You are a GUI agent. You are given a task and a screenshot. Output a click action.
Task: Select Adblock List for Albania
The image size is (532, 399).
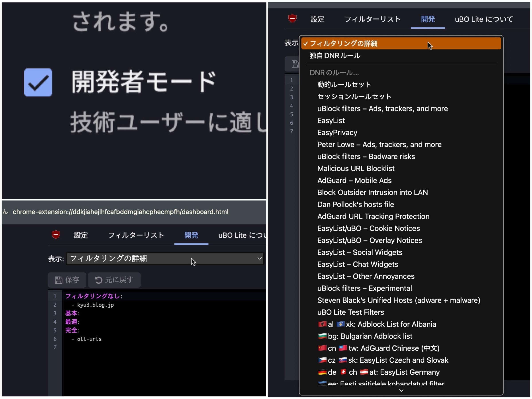(401, 324)
